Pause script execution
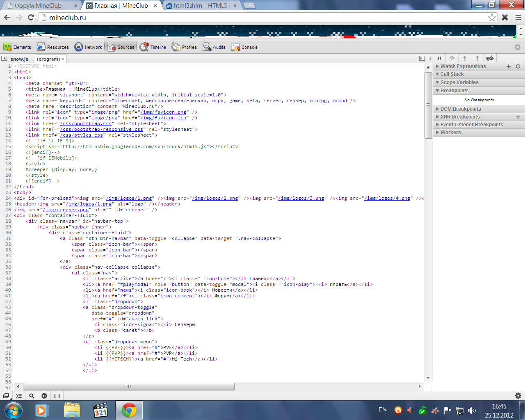525x420 pixels. tap(439, 58)
